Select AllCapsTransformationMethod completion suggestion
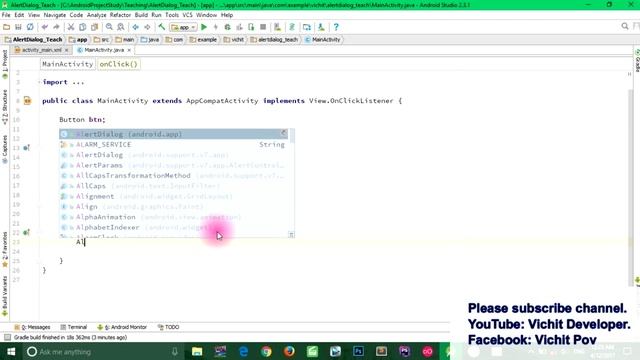The width and height of the screenshot is (640, 360). click(x=173, y=176)
